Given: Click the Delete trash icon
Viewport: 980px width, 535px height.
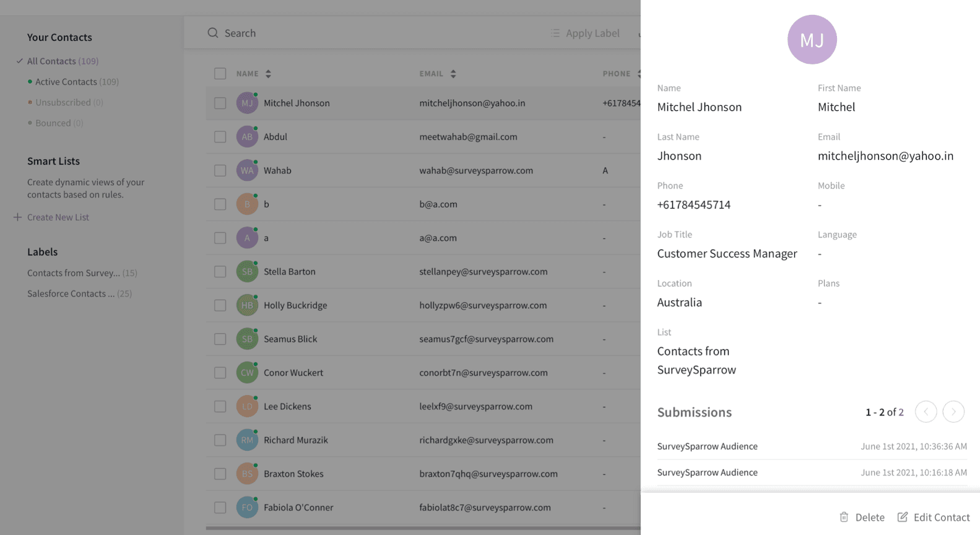Looking at the screenshot, I should point(844,517).
